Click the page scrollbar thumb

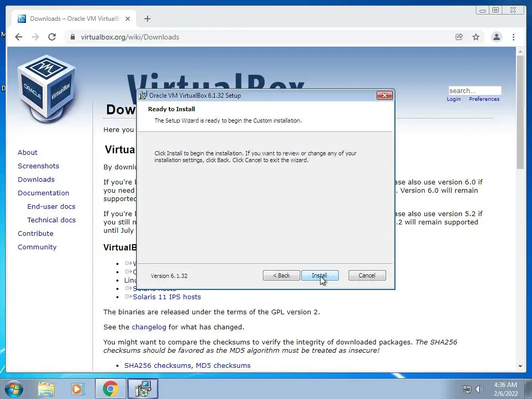tap(520, 112)
